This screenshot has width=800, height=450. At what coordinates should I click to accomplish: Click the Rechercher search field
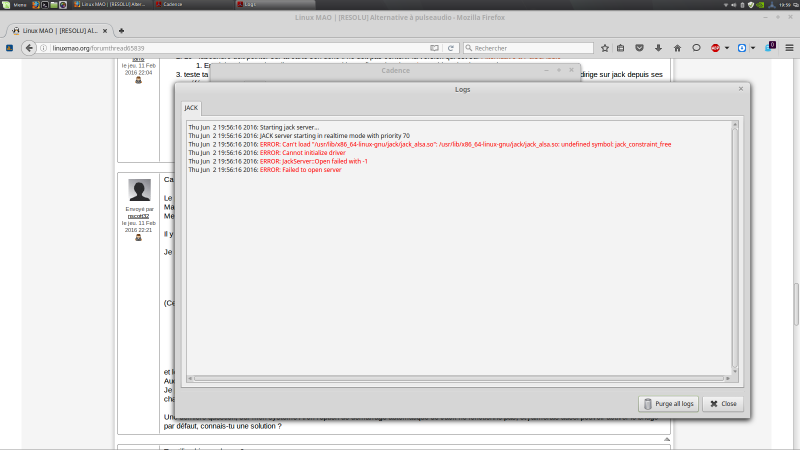point(529,48)
